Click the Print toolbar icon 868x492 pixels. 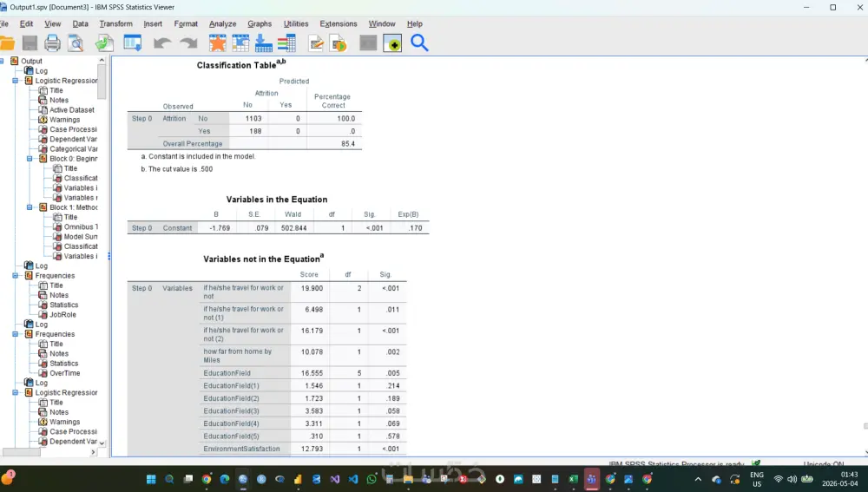pos(53,43)
